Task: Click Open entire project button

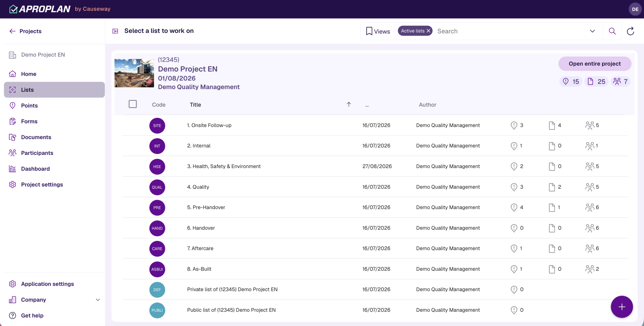Action: coord(595,64)
